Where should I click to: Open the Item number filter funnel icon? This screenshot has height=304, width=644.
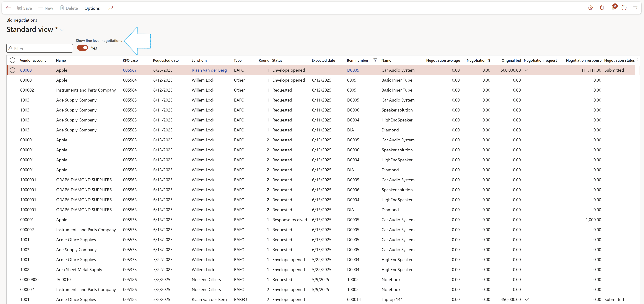coord(375,60)
